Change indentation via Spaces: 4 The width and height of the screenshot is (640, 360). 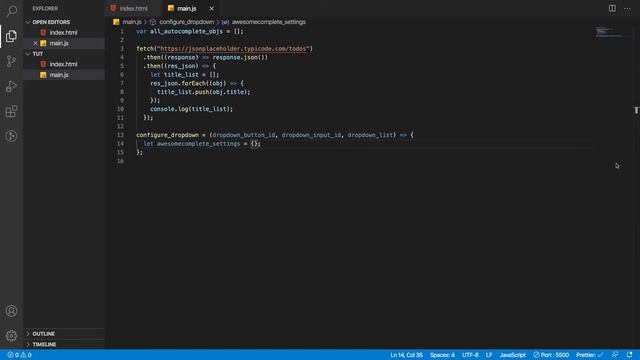(442, 355)
